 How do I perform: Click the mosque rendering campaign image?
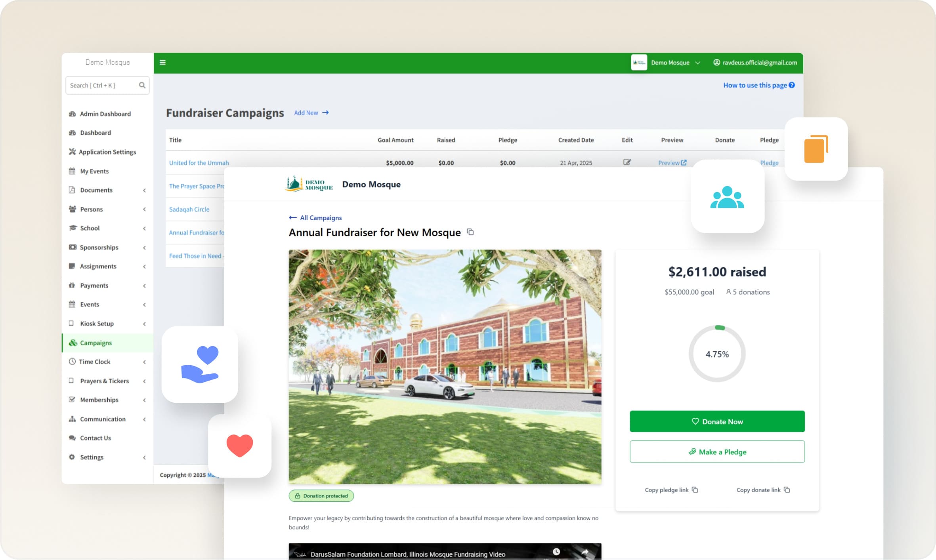(445, 366)
